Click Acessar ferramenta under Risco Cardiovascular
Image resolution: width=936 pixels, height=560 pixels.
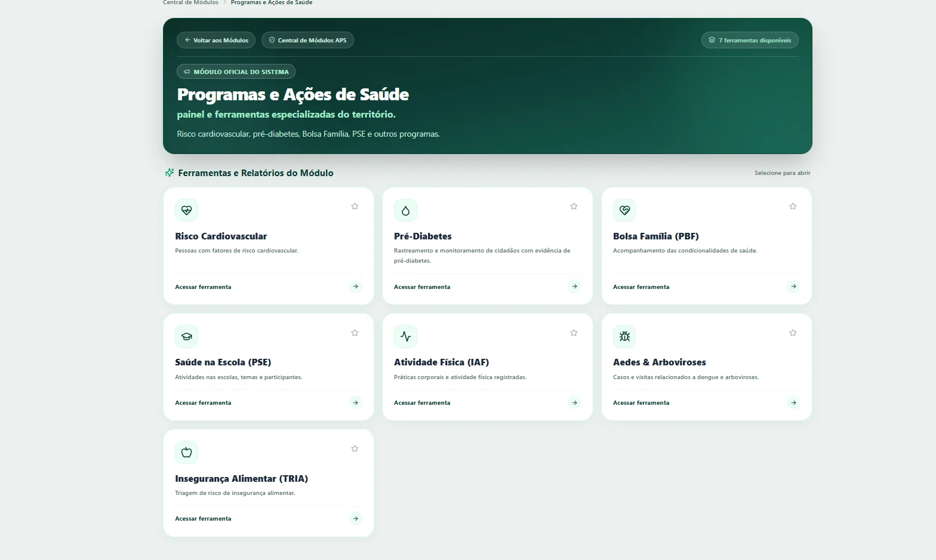[203, 287]
